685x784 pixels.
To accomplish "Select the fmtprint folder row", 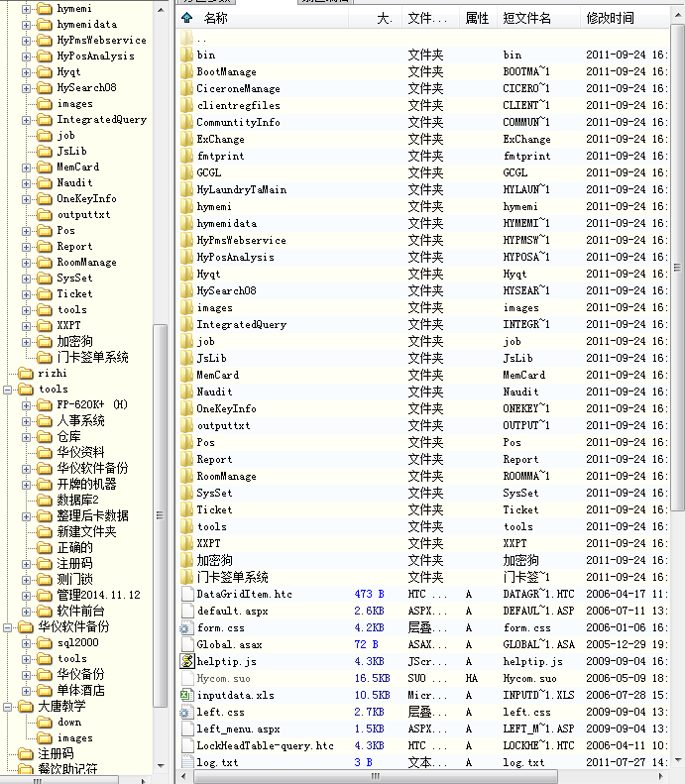I will point(423,156).
